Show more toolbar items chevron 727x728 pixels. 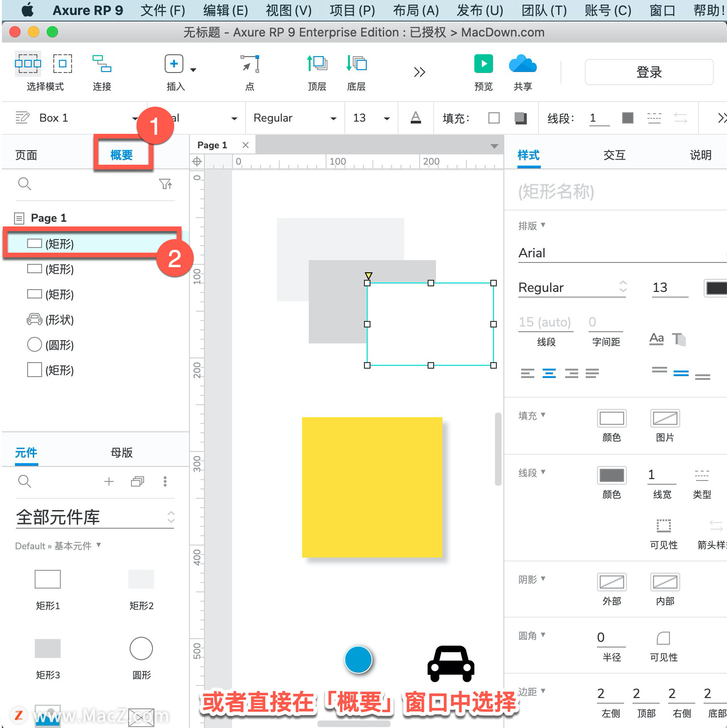pos(419,72)
